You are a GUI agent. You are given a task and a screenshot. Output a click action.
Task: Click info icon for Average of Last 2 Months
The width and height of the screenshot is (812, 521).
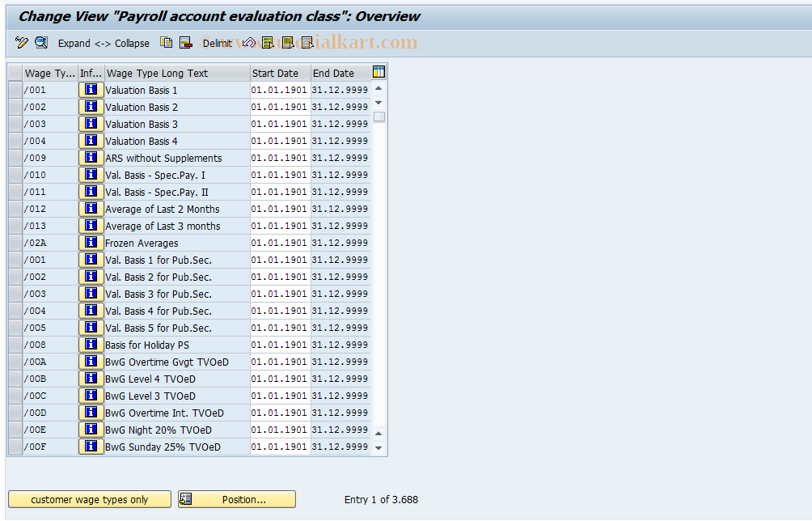point(91,209)
